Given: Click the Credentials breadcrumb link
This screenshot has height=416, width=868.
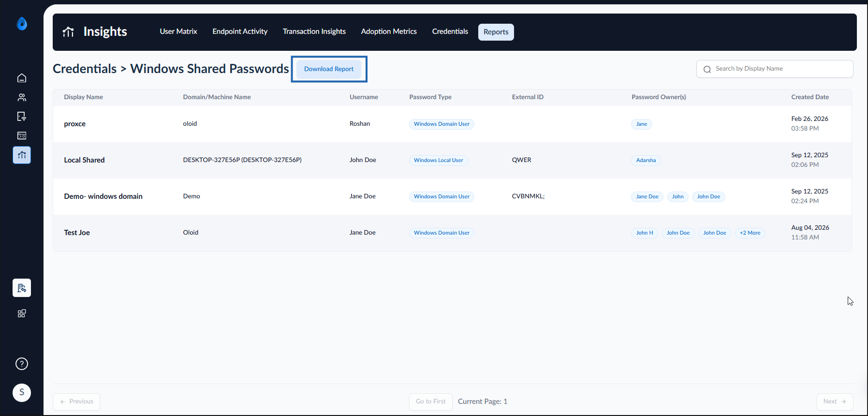Looking at the screenshot, I should [x=85, y=69].
